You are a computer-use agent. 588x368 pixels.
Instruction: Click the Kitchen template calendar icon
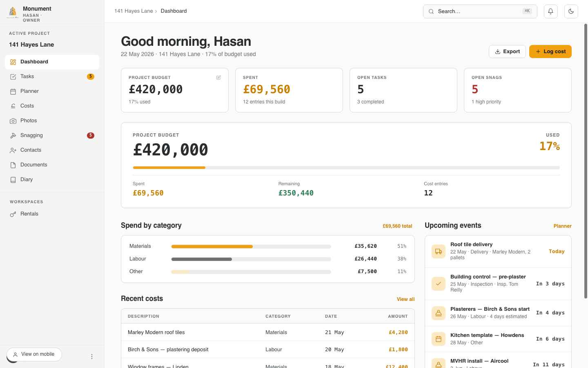[x=438, y=339]
